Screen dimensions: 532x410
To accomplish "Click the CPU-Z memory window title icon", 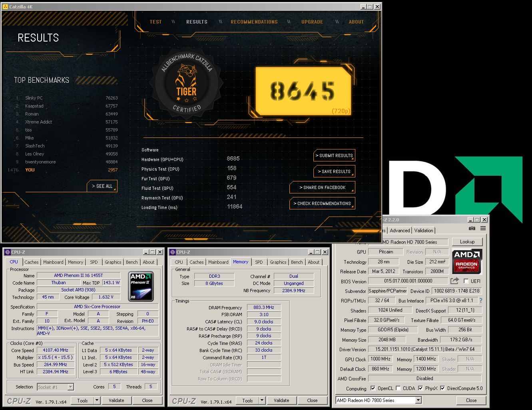I will [x=172, y=252].
